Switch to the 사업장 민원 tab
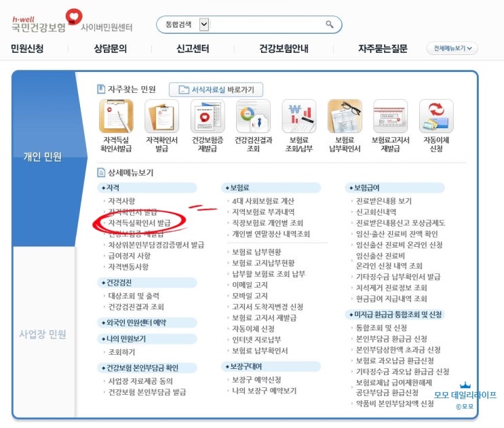Screen dimensions: 504x428 (x=43, y=334)
